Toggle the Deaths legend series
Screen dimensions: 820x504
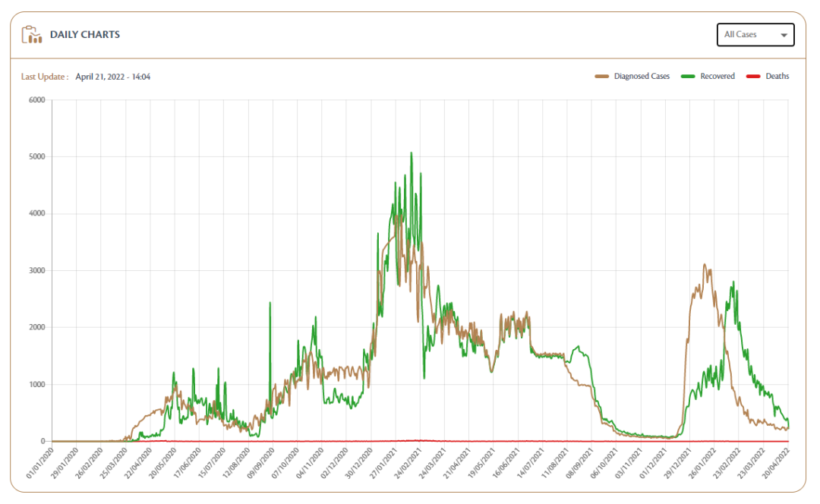[x=768, y=77]
